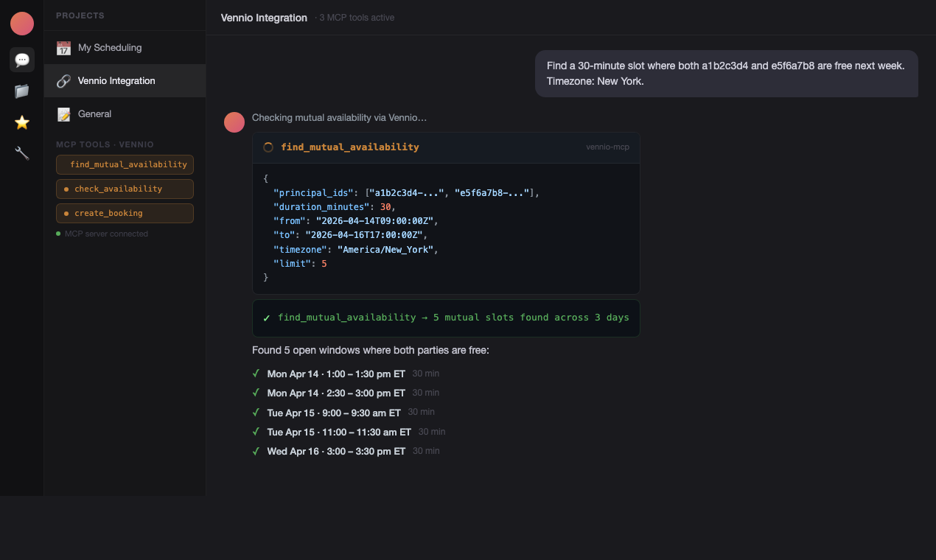Click the MCP TOOLS · VENNIO heading

(105, 144)
